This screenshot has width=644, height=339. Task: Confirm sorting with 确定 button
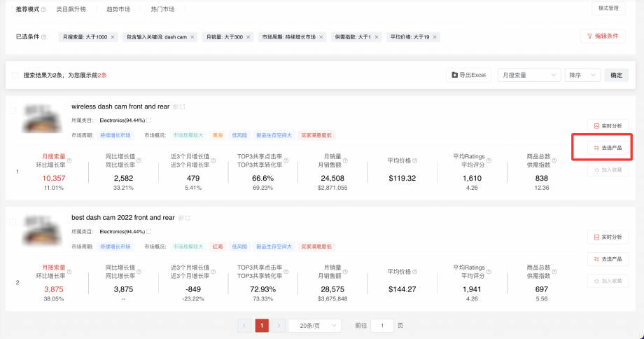click(x=616, y=75)
